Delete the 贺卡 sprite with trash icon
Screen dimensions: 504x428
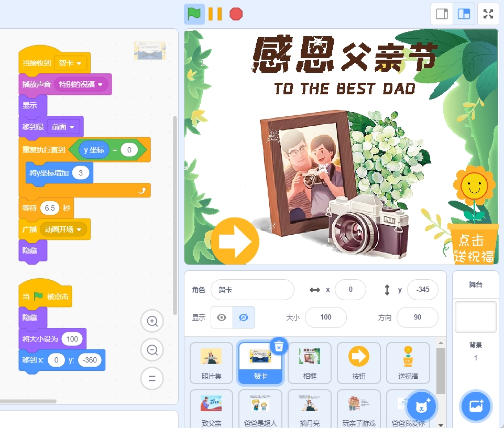(x=279, y=346)
